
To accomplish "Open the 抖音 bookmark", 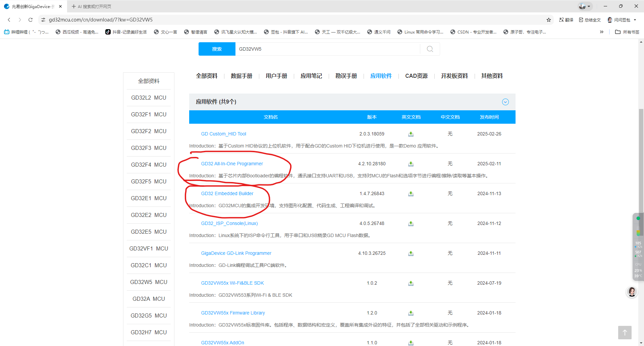I will (126, 32).
